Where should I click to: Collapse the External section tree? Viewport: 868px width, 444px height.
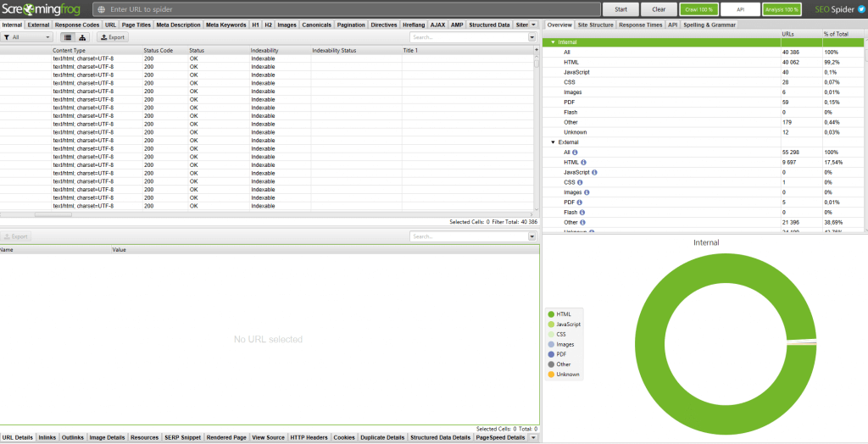pyautogui.click(x=554, y=142)
